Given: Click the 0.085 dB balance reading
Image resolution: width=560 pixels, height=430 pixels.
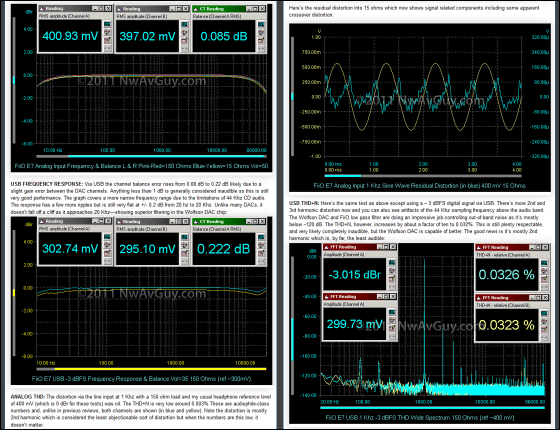Looking at the screenshot, I should (x=224, y=36).
